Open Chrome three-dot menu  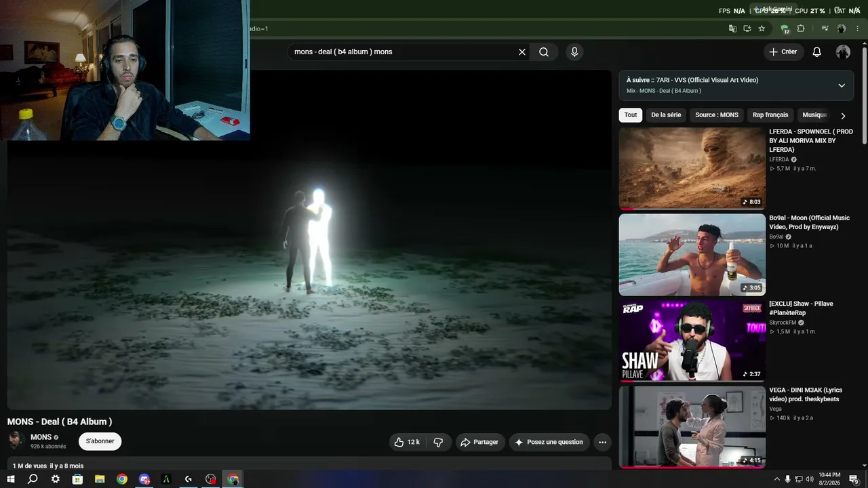click(x=858, y=28)
